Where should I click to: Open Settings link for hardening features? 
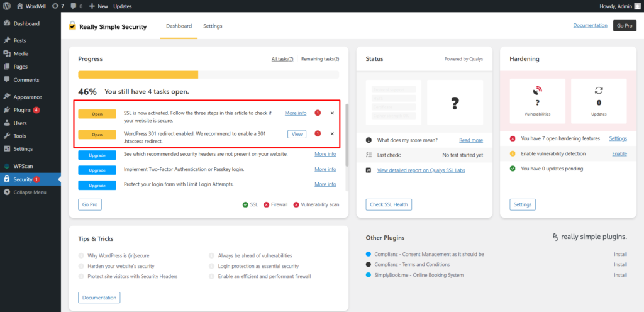click(618, 139)
